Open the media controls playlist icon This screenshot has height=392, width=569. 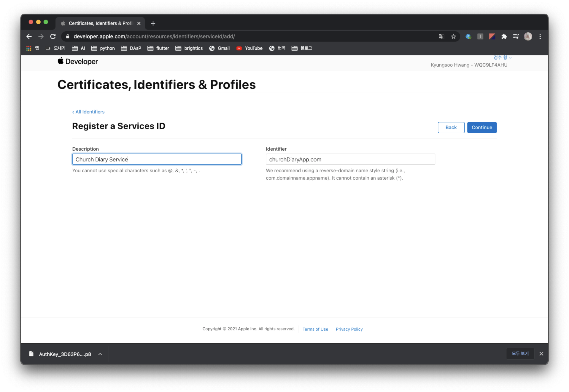[x=516, y=37]
